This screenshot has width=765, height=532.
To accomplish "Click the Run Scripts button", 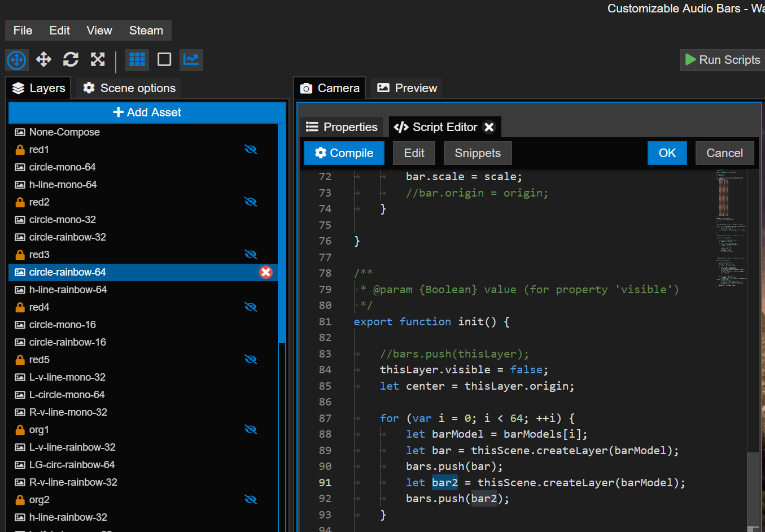I will (x=722, y=60).
